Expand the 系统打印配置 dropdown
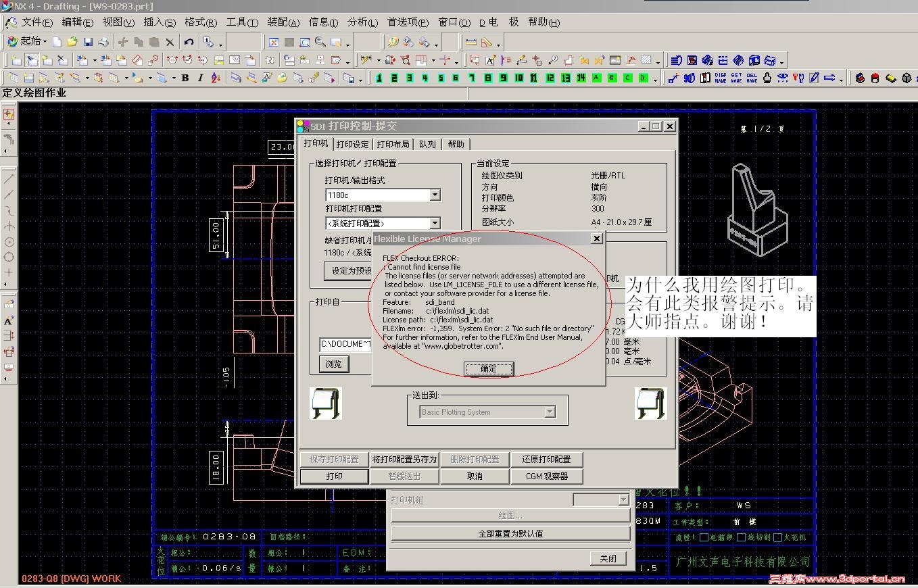Image resolution: width=918 pixels, height=588 pixels. click(x=435, y=223)
